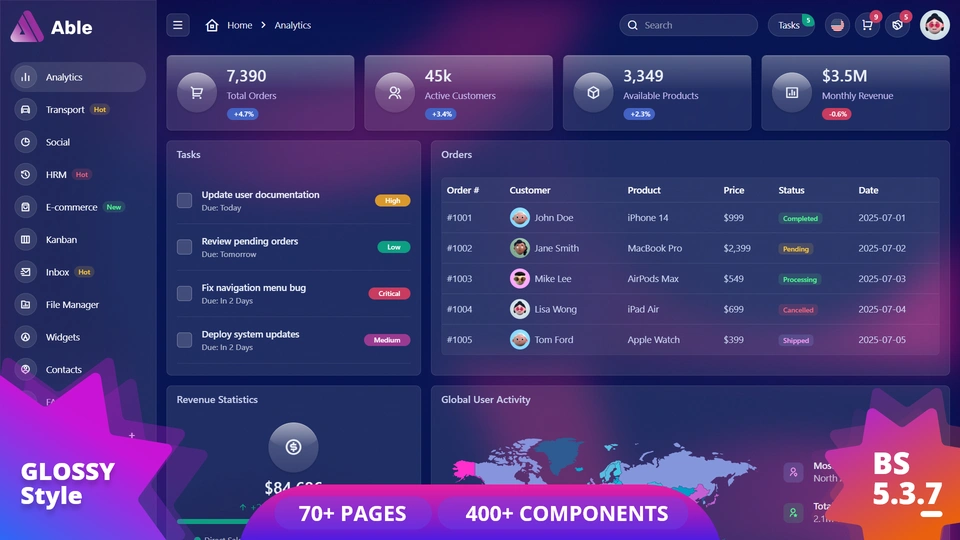960x540 pixels.
Task: Click the E-commerce bag icon
Action: 25,207
